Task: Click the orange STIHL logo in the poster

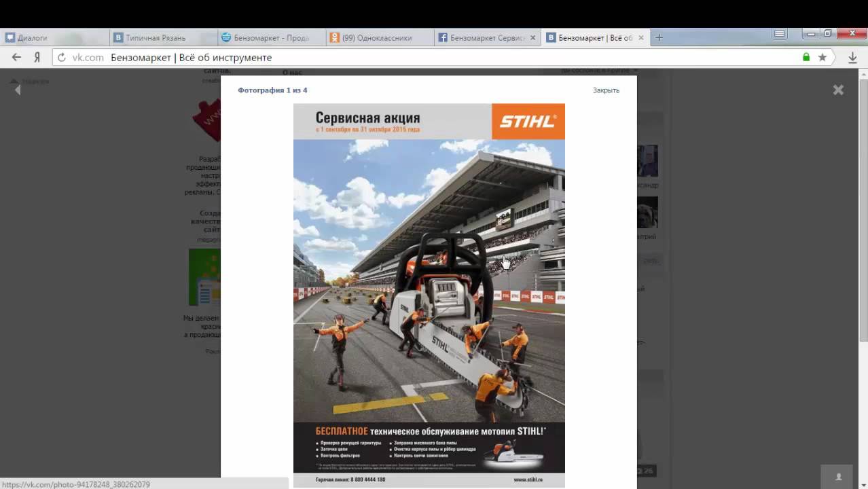Action: [528, 122]
